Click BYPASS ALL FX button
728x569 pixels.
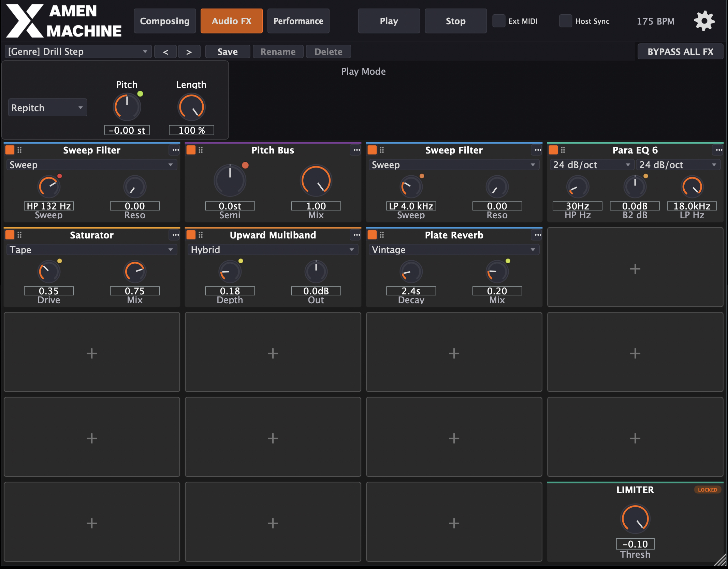[680, 52]
